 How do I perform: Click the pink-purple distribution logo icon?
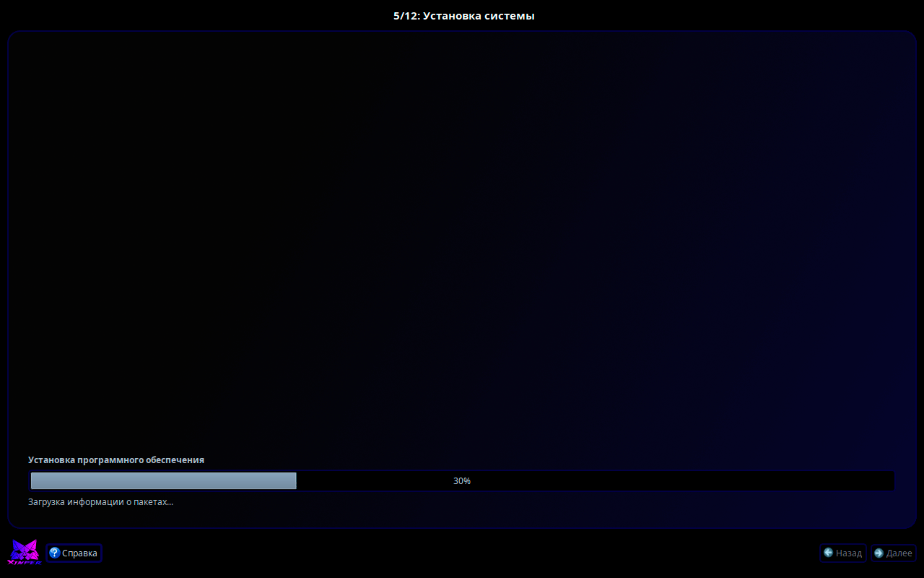(23, 553)
